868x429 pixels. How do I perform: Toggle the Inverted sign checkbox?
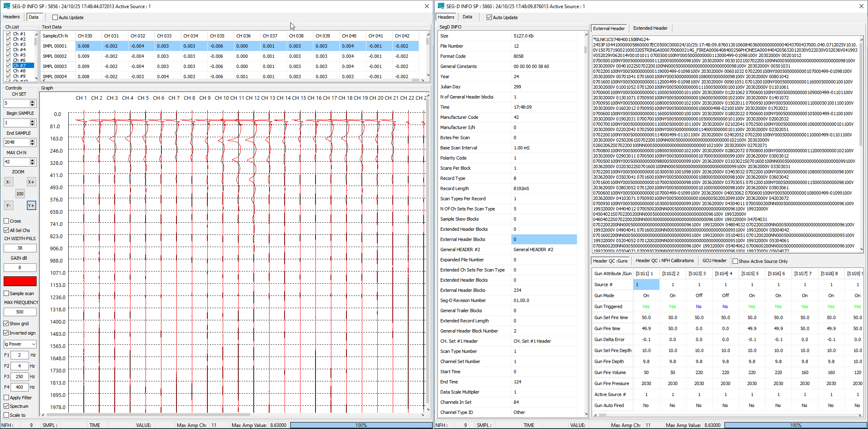[x=7, y=333]
